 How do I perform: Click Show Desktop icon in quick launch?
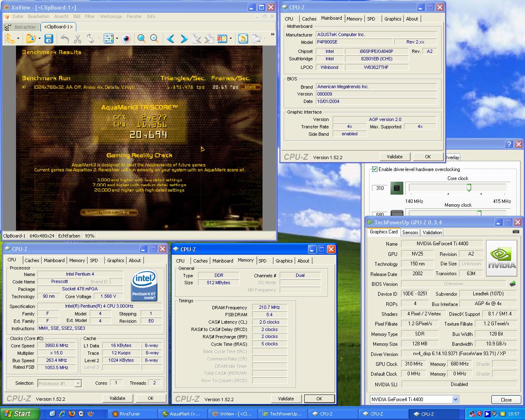(52, 414)
